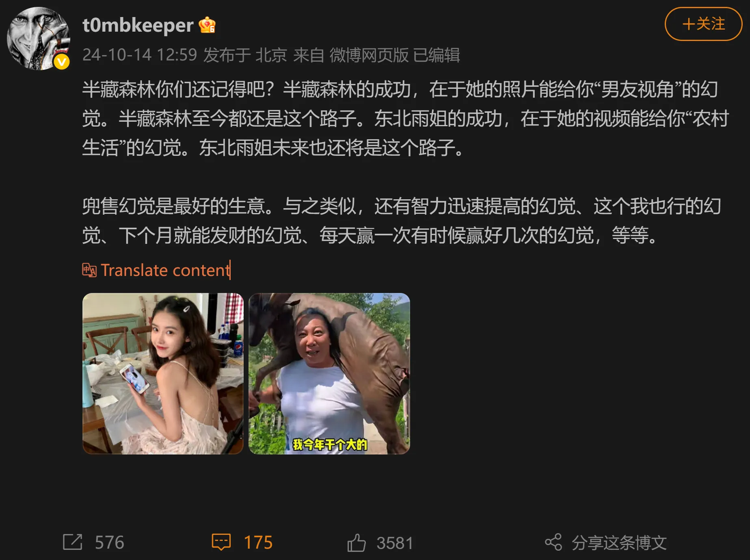Click the gold crown membership badge
The image size is (750, 560).
pyautogui.click(x=207, y=25)
